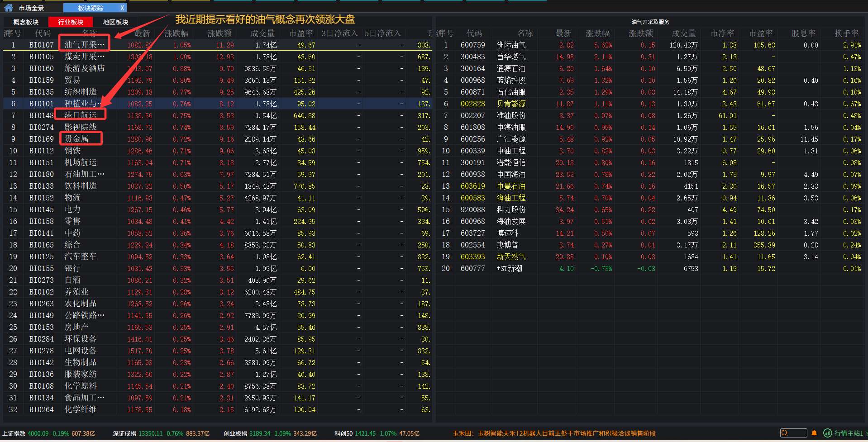This screenshot has width=868, height=442.
Task: Click the 行情主站1 signal strength icon
Action: point(827,433)
